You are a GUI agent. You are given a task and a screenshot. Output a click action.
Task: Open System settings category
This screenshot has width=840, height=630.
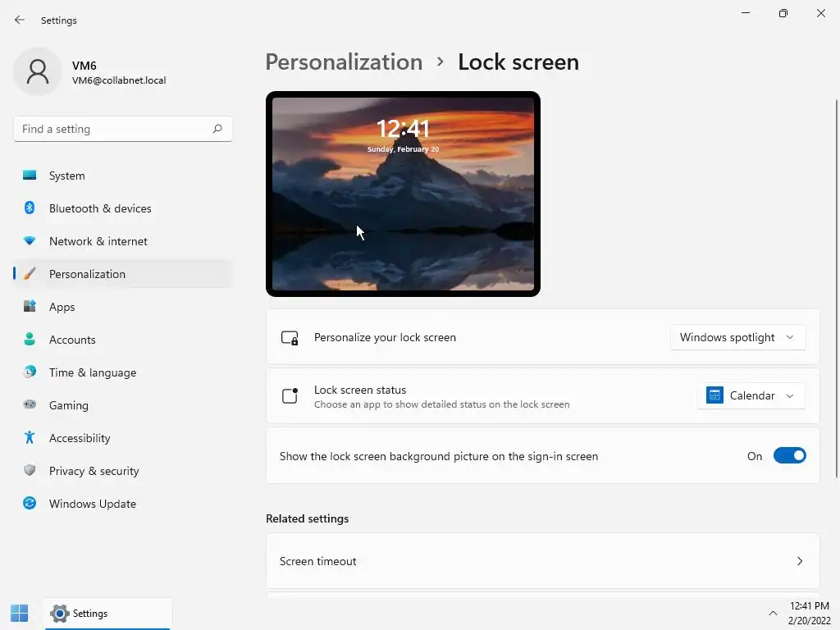pyautogui.click(x=123, y=176)
